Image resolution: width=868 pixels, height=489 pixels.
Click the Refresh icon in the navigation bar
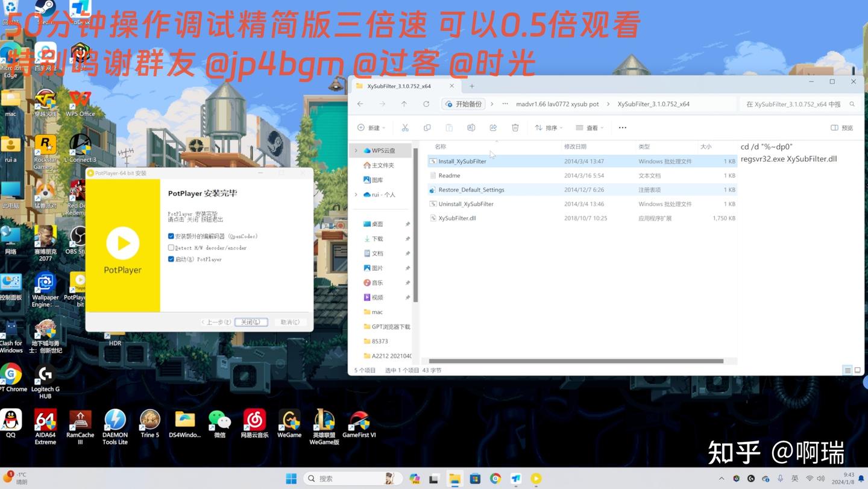426,104
